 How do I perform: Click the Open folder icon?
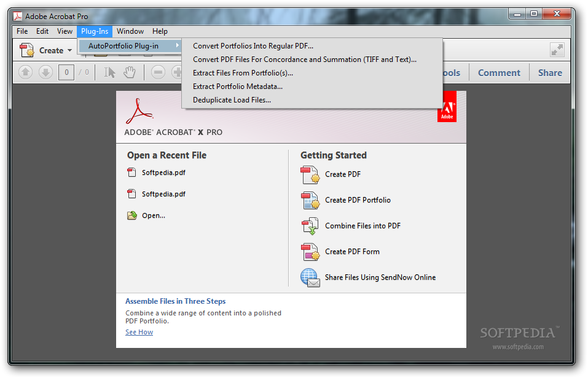[x=132, y=215]
